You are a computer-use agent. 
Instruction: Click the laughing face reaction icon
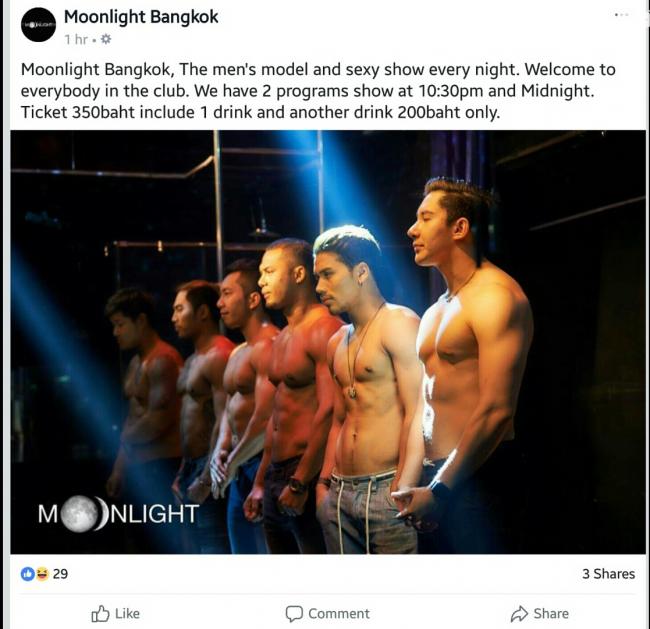point(42,574)
